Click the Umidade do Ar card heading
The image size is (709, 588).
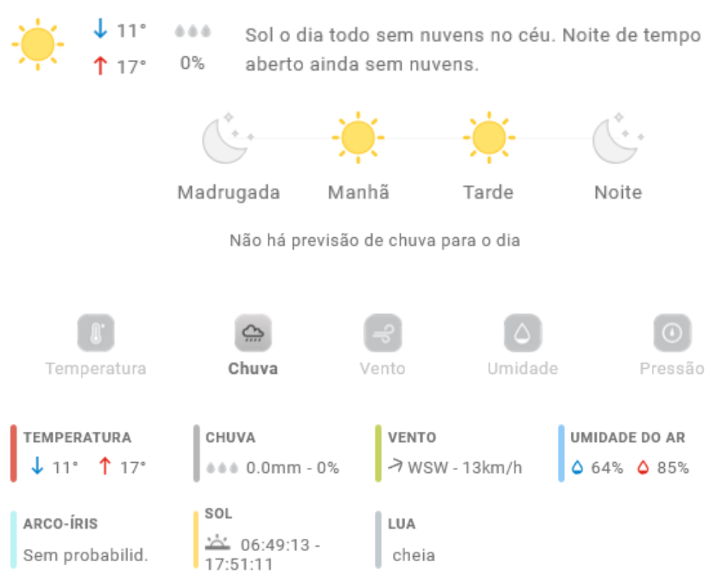pos(627,438)
